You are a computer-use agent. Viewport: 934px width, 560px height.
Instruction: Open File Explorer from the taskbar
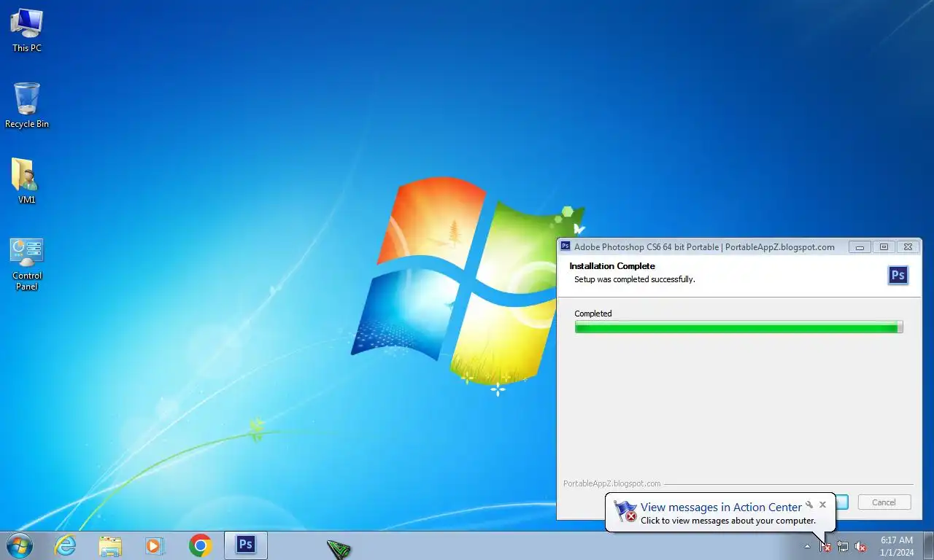click(x=110, y=545)
